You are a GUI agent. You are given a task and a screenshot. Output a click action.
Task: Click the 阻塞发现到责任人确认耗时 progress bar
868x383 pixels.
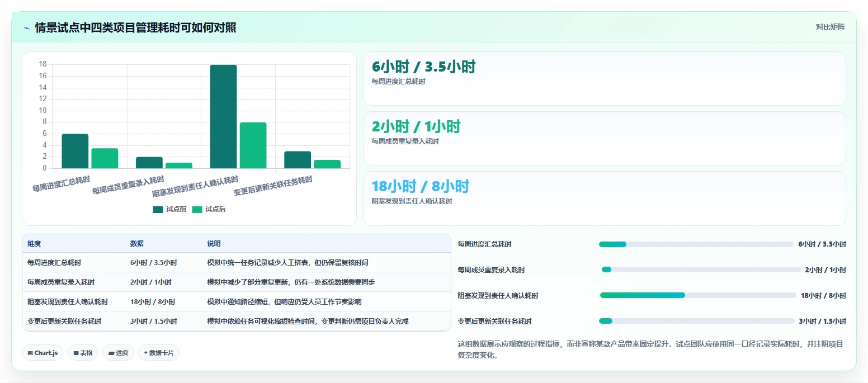(x=698, y=295)
